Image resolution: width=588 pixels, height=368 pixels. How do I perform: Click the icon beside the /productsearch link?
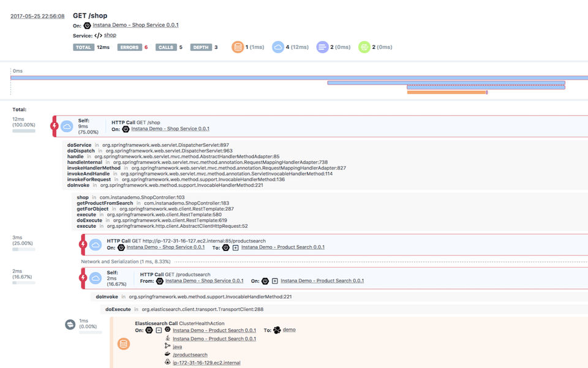(x=167, y=354)
